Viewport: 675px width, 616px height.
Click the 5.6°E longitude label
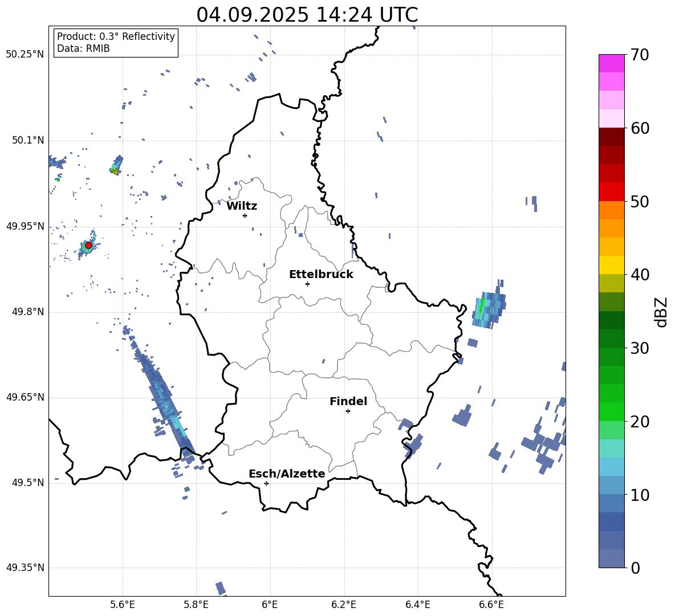[123, 605]
